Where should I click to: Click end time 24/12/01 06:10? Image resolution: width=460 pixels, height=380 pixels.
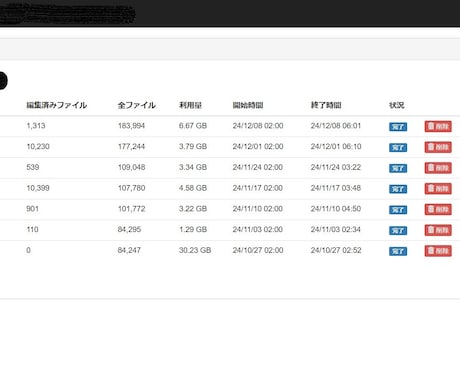tap(336, 146)
